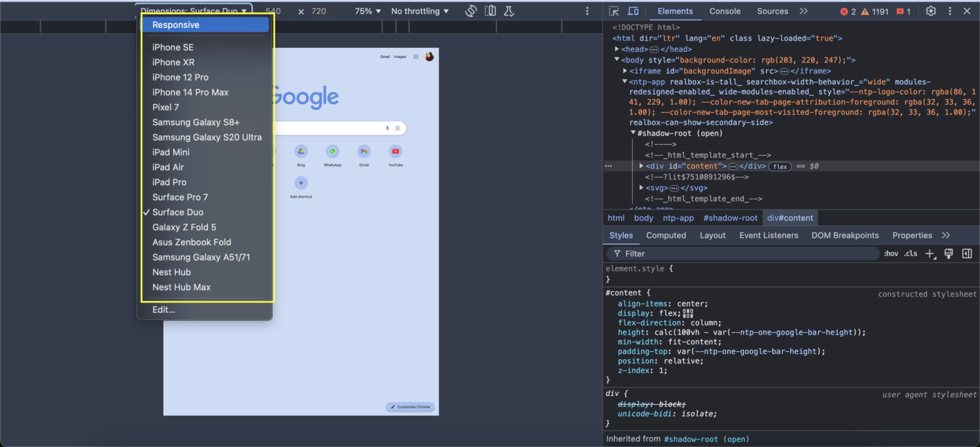
Task: Click the Filter styles input field
Action: (702, 254)
